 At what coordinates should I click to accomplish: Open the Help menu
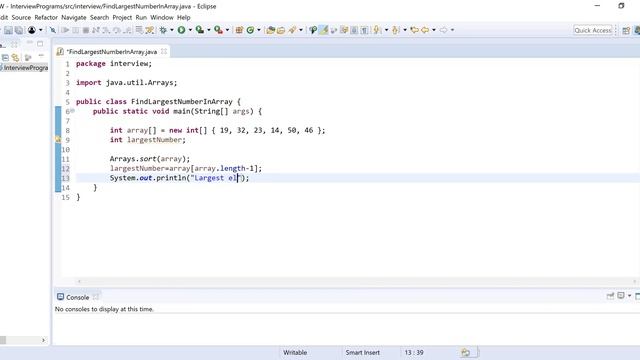click(184, 18)
